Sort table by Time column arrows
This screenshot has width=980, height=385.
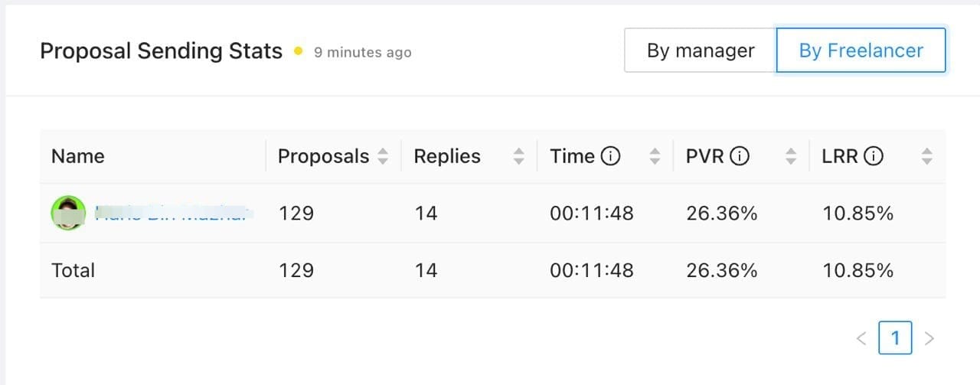click(655, 157)
